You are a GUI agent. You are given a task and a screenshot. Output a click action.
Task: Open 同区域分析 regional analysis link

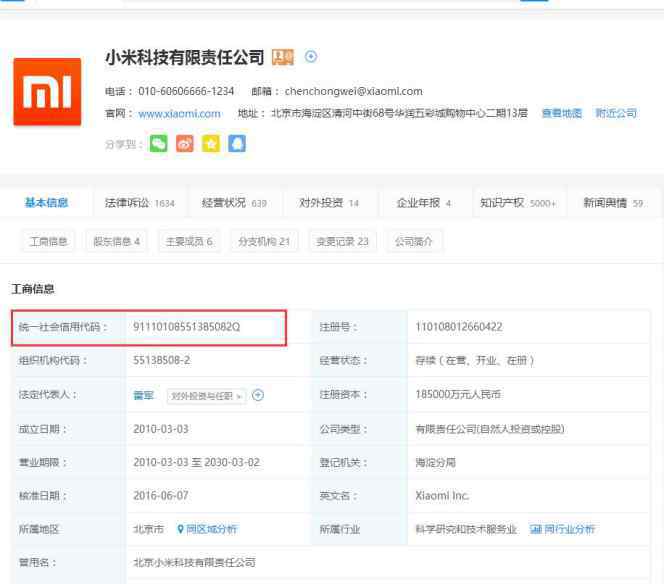[207, 529]
